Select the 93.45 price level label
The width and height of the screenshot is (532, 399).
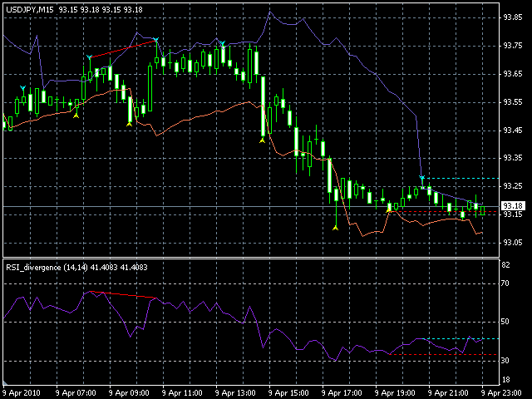(513, 131)
